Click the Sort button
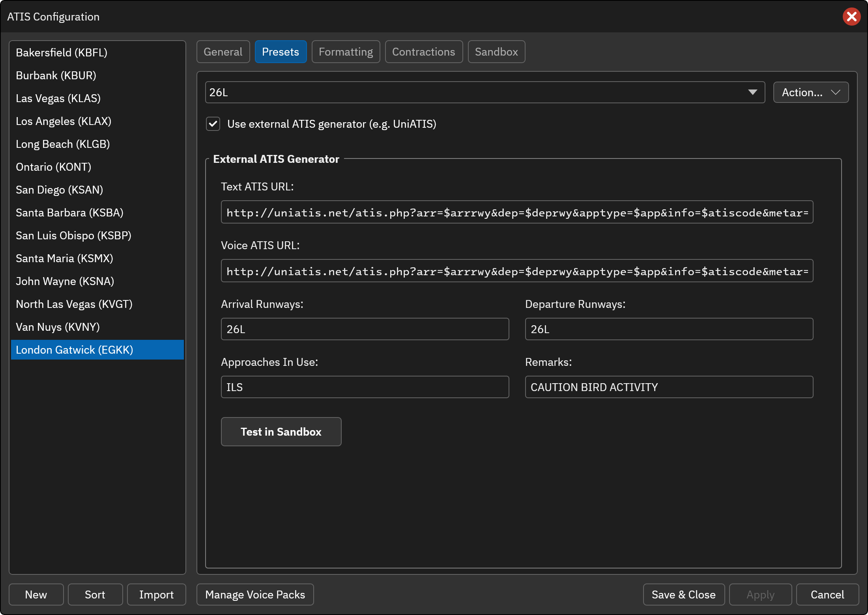The height and width of the screenshot is (615, 868). pos(95,594)
